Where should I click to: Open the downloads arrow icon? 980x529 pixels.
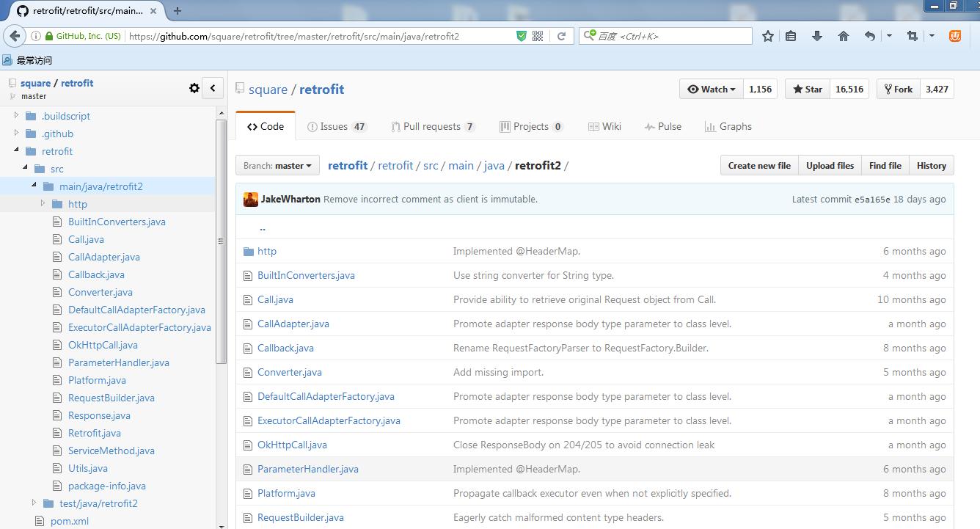tap(817, 36)
